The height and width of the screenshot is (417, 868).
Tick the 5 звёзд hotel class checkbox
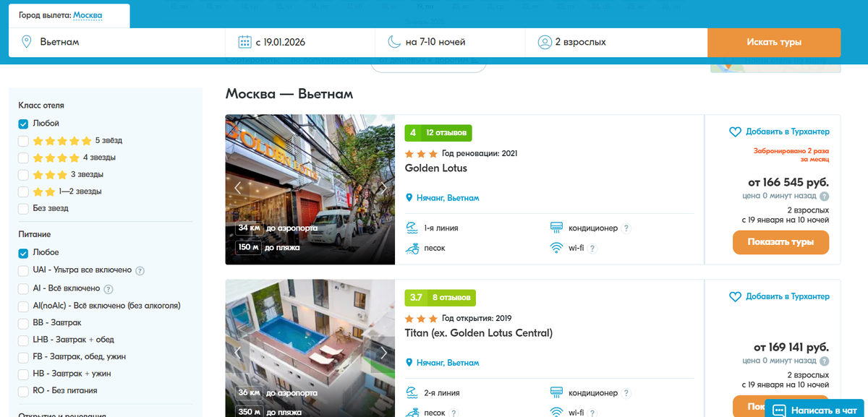click(23, 140)
